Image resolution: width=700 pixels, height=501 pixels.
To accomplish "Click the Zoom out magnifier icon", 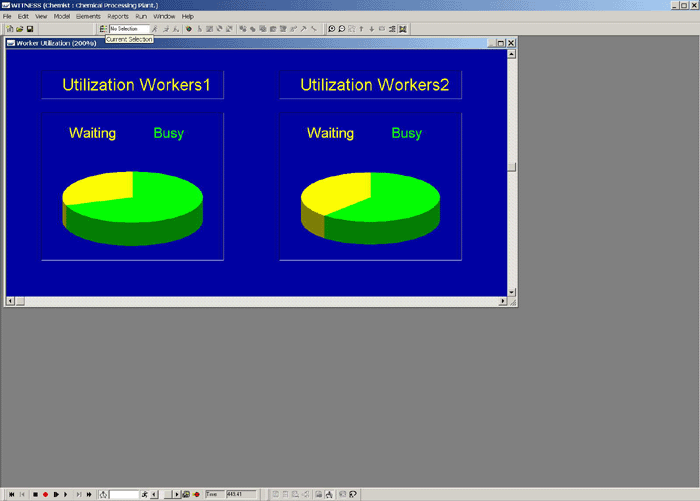I will pyautogui.click(x=342, y=29).
